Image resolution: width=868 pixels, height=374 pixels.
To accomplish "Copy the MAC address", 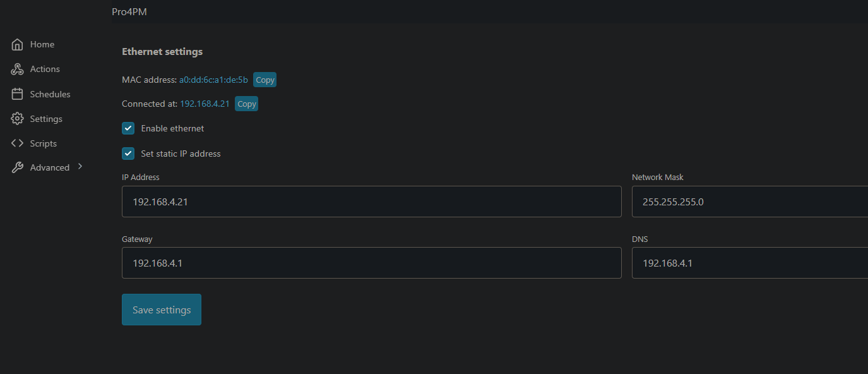I will point(265,80).
